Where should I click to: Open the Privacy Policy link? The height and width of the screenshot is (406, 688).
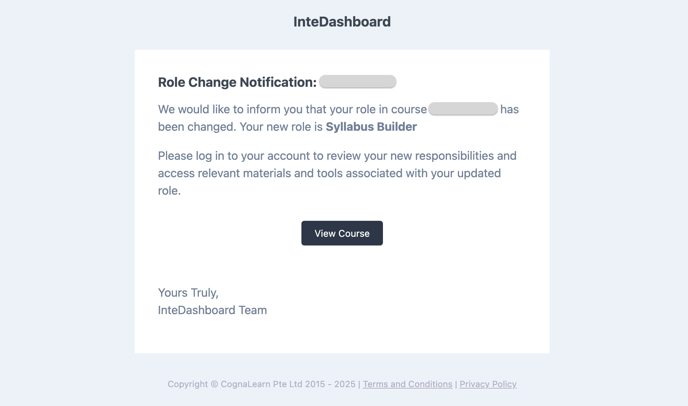pos(488,384)
